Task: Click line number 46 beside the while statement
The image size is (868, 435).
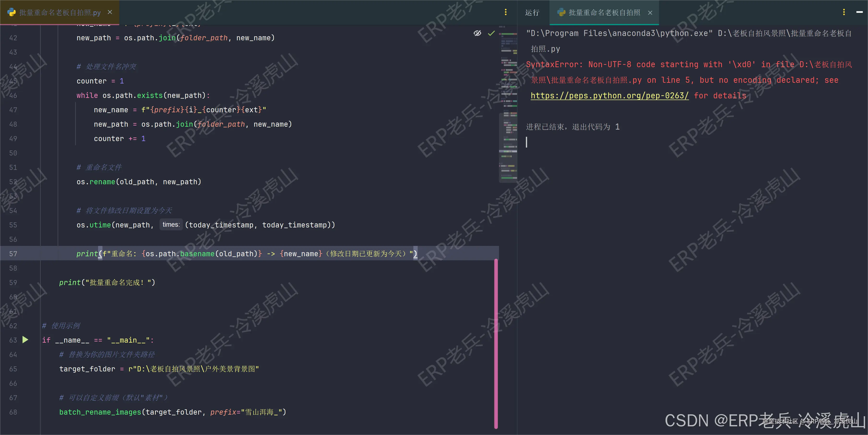Action: point(13,95)
